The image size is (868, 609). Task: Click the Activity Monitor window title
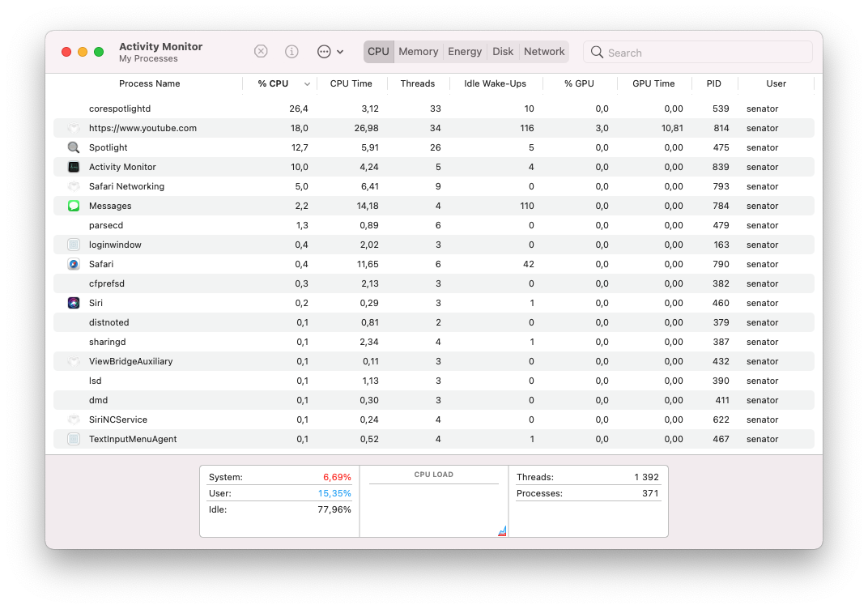[160, 46]
